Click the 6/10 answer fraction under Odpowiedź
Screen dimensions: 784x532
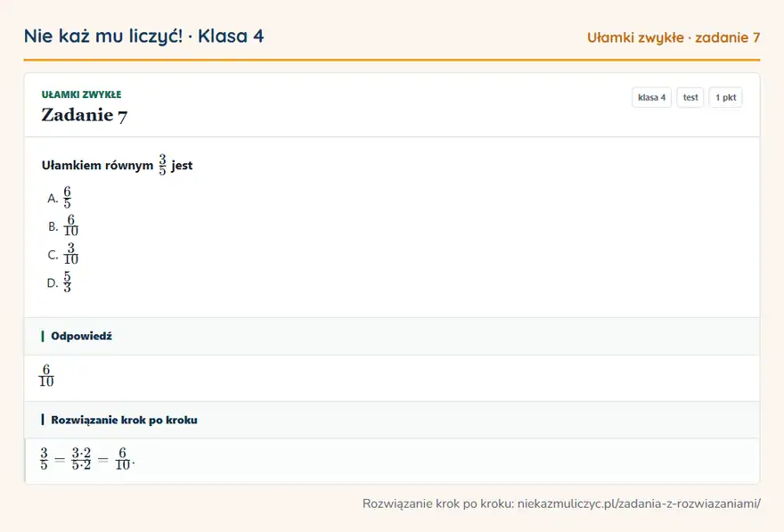pos(46,375)
